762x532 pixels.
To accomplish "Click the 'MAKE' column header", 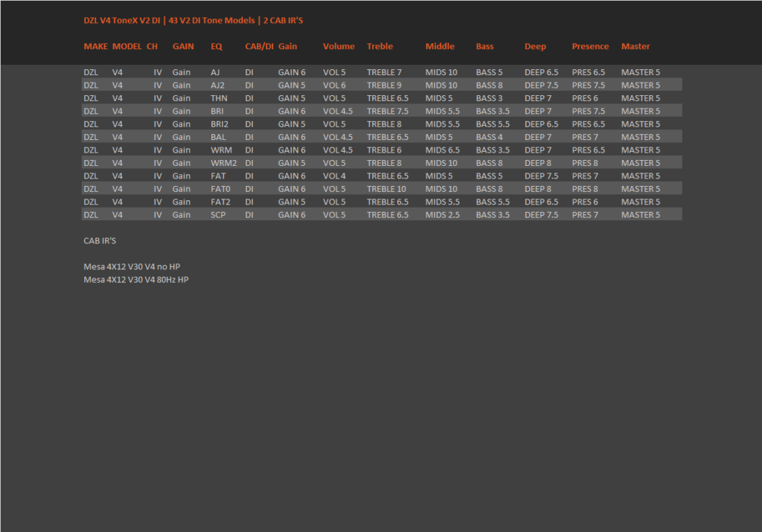I will (96, 46).
